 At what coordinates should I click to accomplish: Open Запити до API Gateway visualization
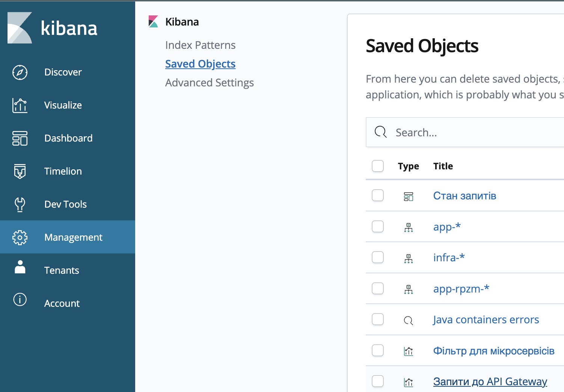coord(490,381)
